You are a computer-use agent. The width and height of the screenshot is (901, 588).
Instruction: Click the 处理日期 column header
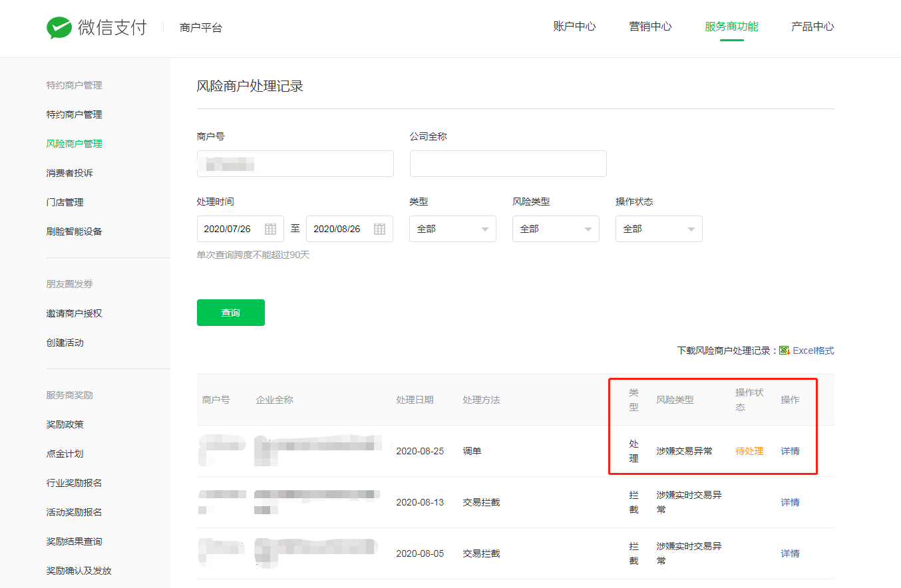click(x=415, y=400)
